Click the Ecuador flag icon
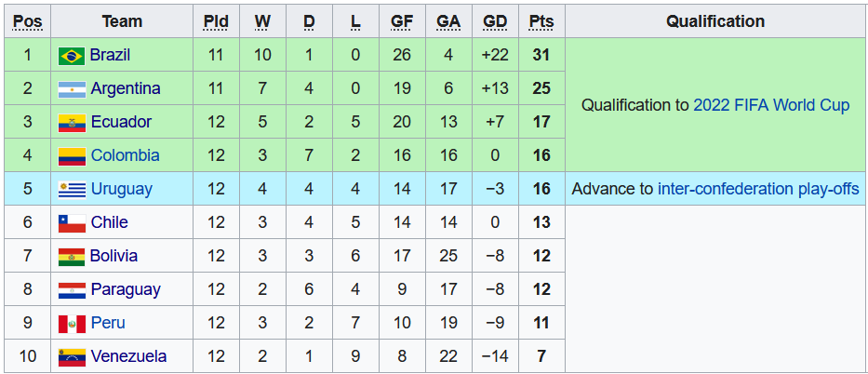The width and height of the screenshot is (868, 374). (72, 123)
